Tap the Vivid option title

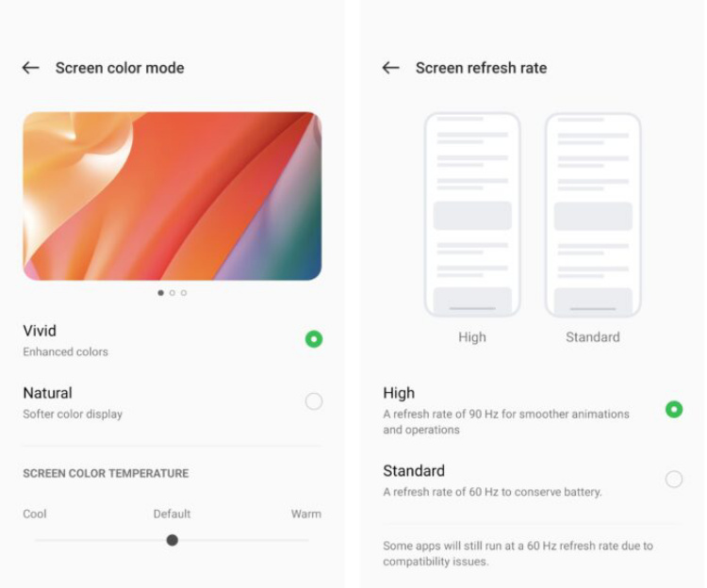pyautogui.click(x=40, y=331)
